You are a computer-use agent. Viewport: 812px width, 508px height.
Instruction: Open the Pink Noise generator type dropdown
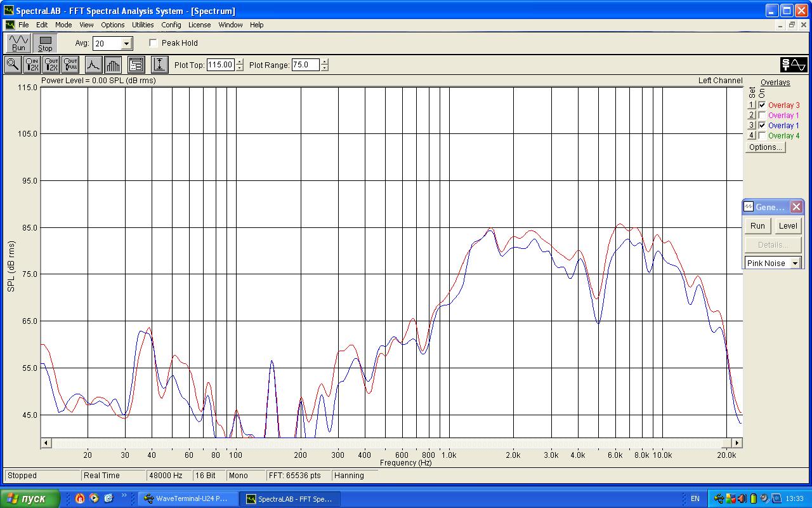(x=795, y=263)
